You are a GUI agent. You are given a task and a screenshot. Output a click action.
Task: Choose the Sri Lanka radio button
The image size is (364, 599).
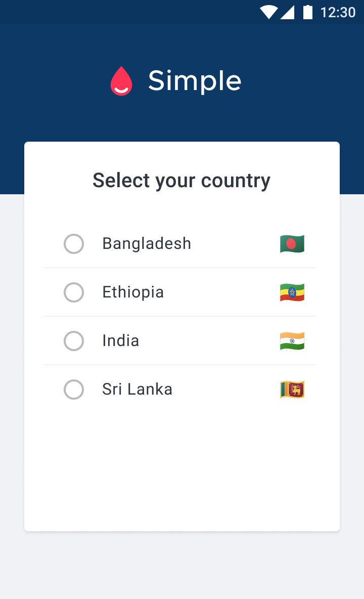pyautogui.click(x=74, y=390)
